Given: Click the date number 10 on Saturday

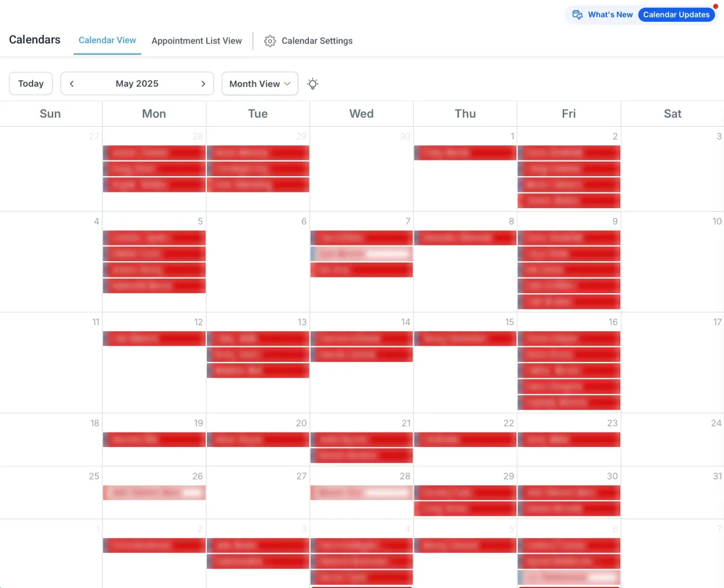Looking at the screenshot, I should (x=717, y=221).
